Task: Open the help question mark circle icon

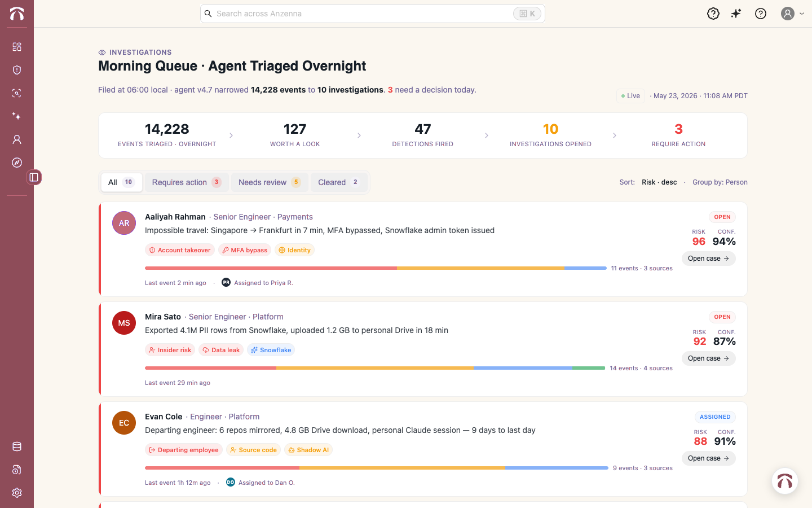Action: [x=761, y=14]
